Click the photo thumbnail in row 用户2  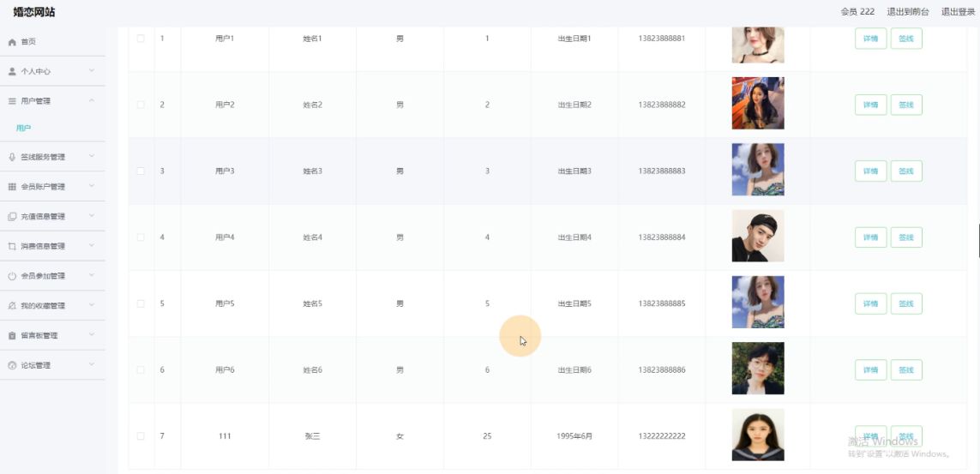(x=757, y=103)
